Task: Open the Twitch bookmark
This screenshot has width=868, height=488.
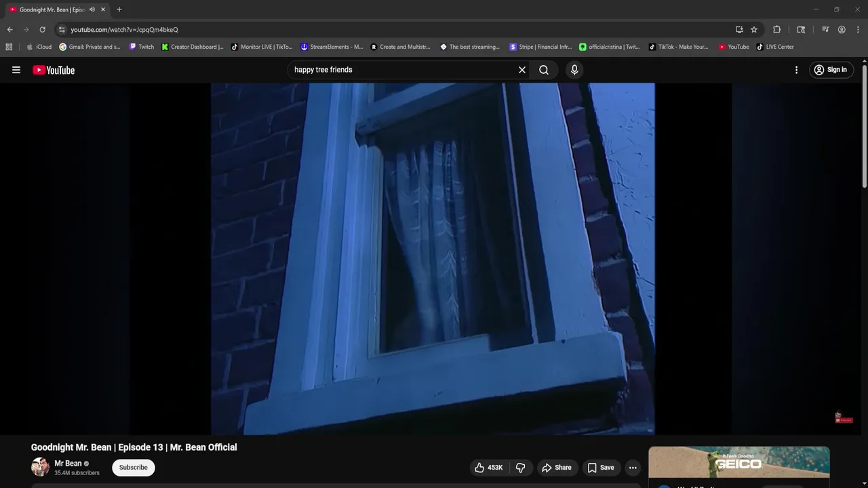Action: pos(142,47)
